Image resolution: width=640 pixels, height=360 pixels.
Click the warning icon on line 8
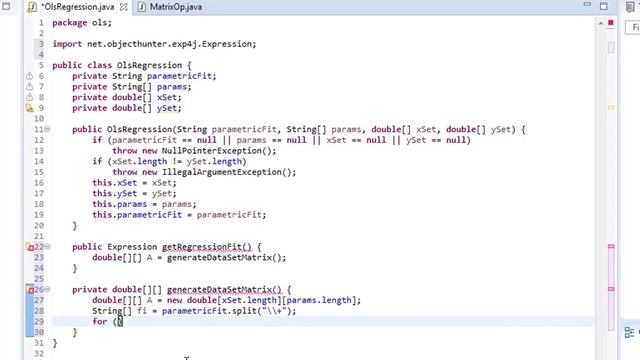coord(29,97)
